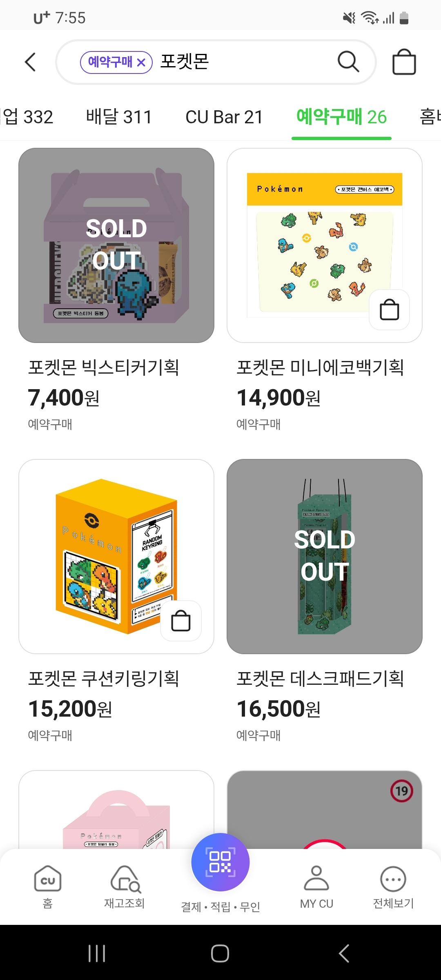Remove the 예약구매 filter chip
The height and width of the screenshot is (980, 441).
click(141, 62)
